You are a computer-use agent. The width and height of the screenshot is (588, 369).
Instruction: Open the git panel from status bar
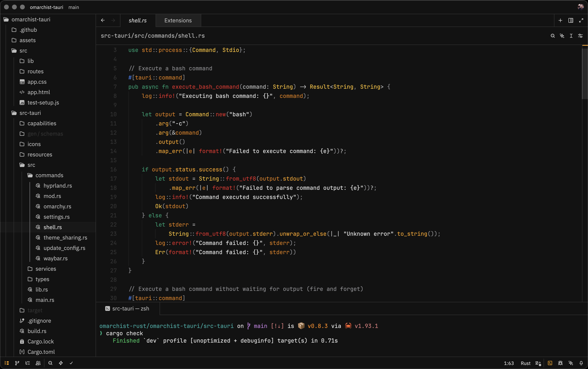point(17,363)
